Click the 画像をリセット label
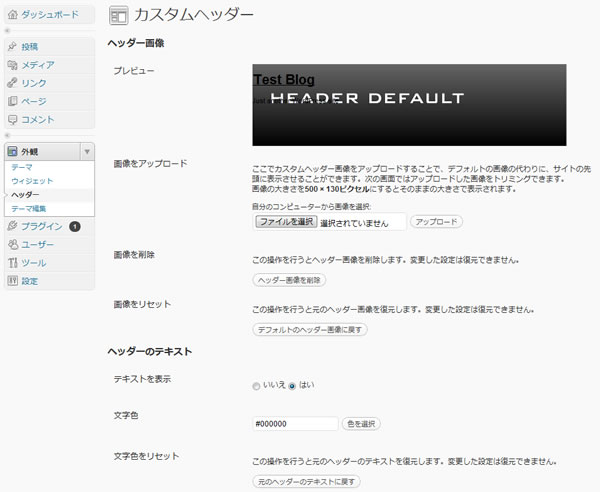600x492 pixels. 142,304
